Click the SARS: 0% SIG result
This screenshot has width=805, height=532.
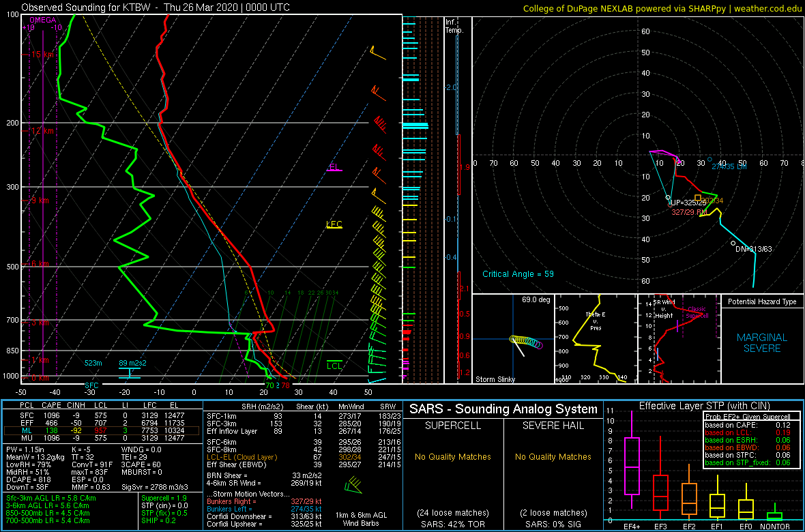coord(553,523)
